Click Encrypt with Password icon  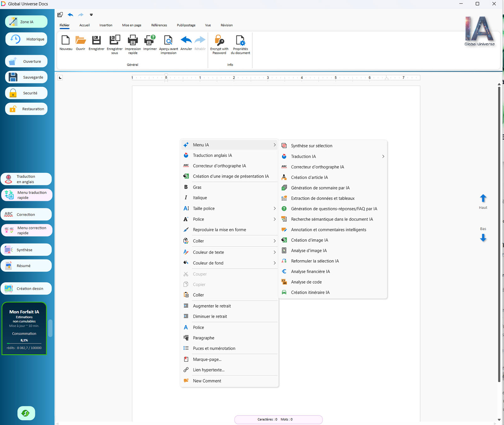(219, 41)
